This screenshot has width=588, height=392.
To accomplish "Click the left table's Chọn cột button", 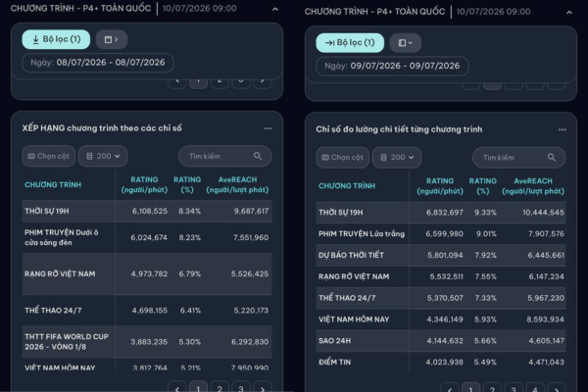I will [x=49, y=156].
